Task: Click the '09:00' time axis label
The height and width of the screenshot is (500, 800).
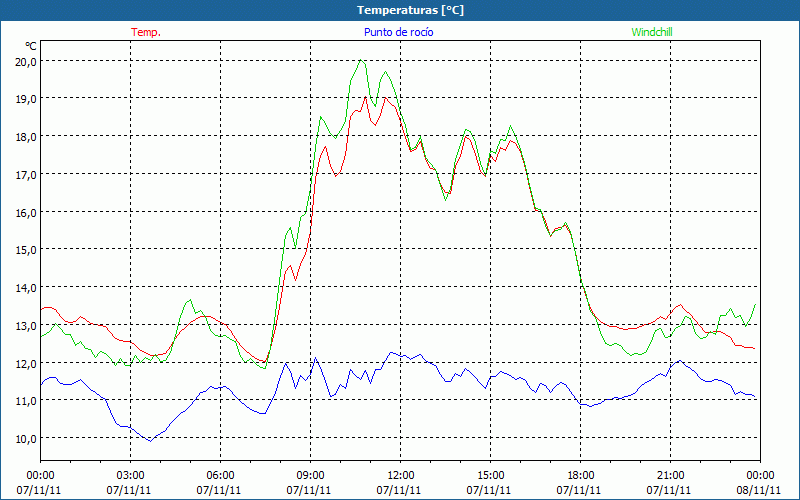Action: coord(310,476)
